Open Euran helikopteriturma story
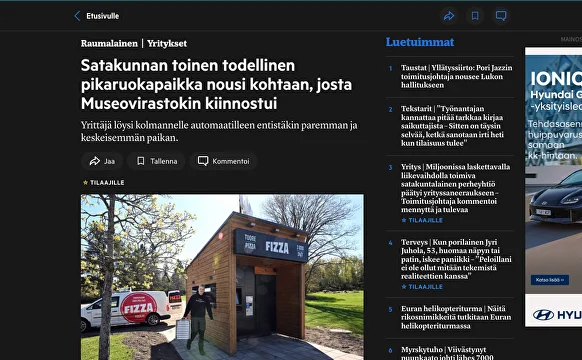Screen dimensions: 582x360 pyautogui.click(x=456, y=317)
